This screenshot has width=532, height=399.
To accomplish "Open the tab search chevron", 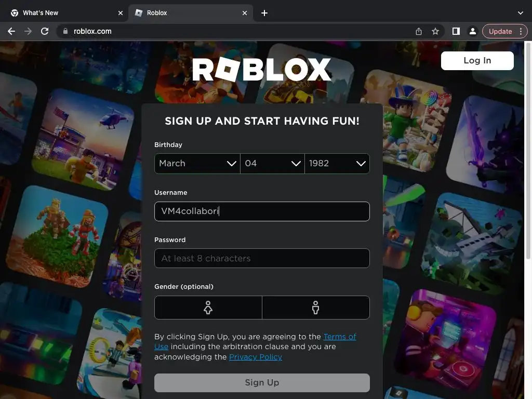I will [521, 13].
